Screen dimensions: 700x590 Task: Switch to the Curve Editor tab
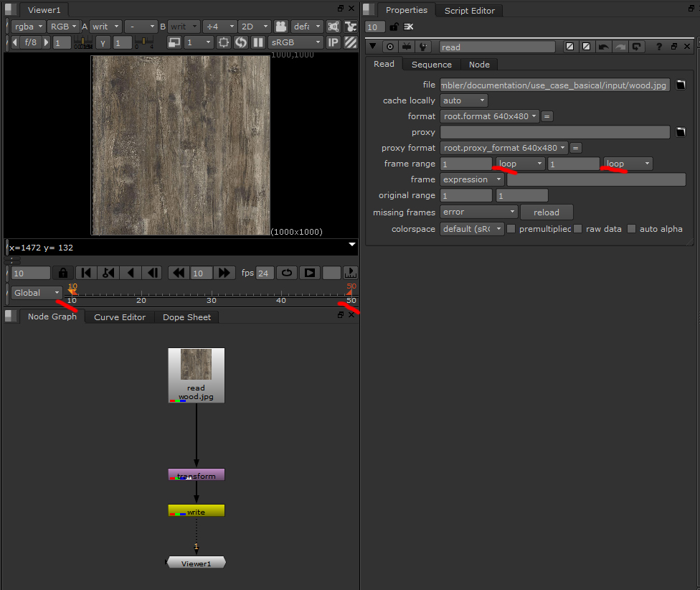(x=120, y=317)
